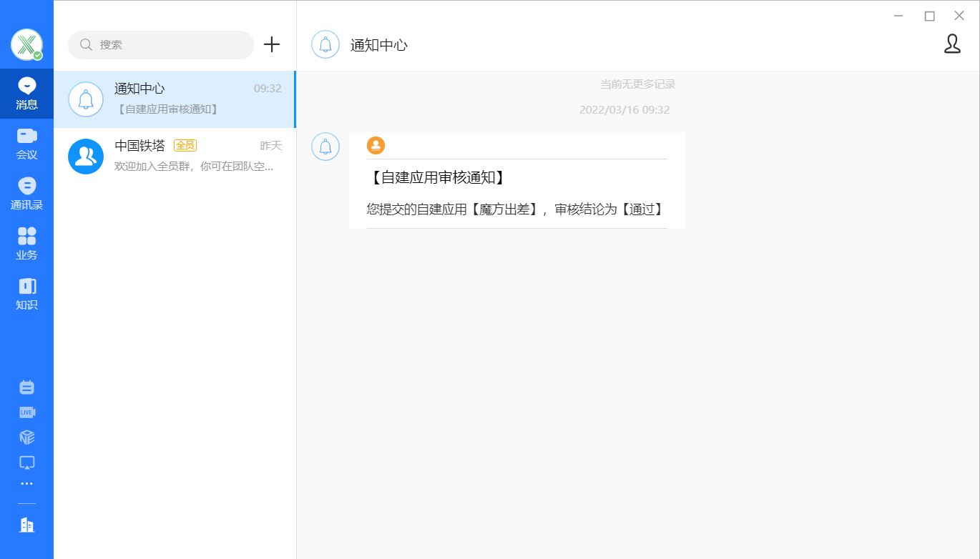Click the 全员 tag next to 中国铁塔
This screenshot has width=980, height=559.
tap(187, 145)
